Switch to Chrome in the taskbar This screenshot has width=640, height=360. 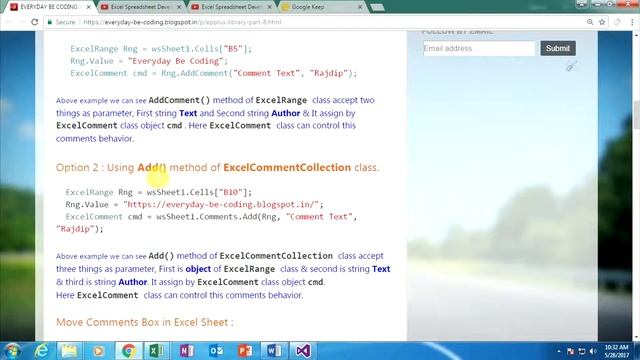click(129, 351)
